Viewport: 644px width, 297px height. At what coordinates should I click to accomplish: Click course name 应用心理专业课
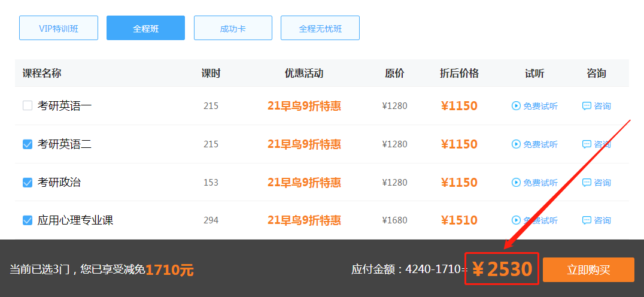point(75,220)
